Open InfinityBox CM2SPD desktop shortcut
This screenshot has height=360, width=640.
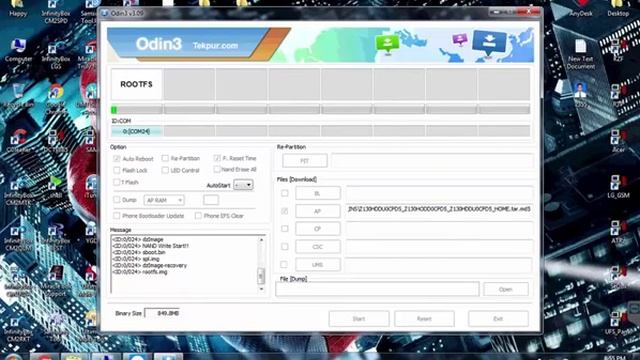coord(55,11)
